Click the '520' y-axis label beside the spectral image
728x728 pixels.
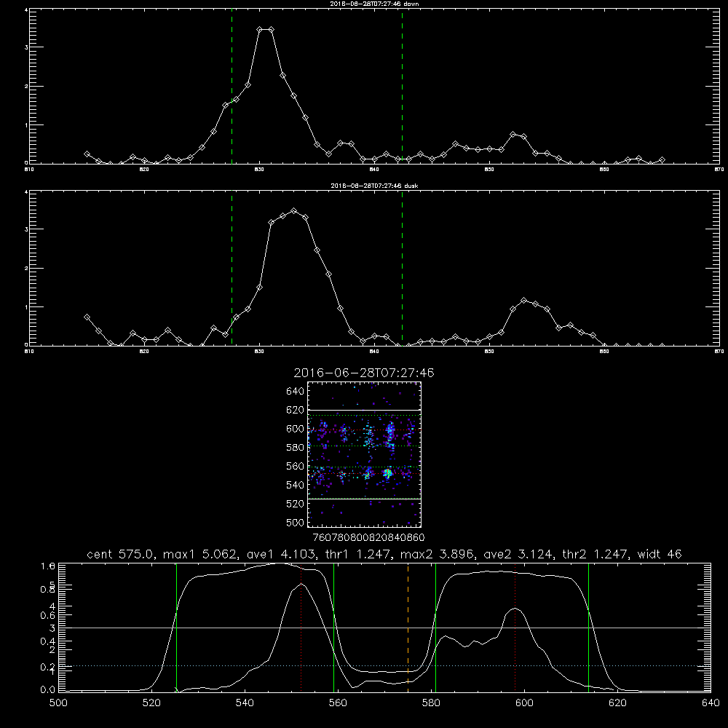(296, 504)
